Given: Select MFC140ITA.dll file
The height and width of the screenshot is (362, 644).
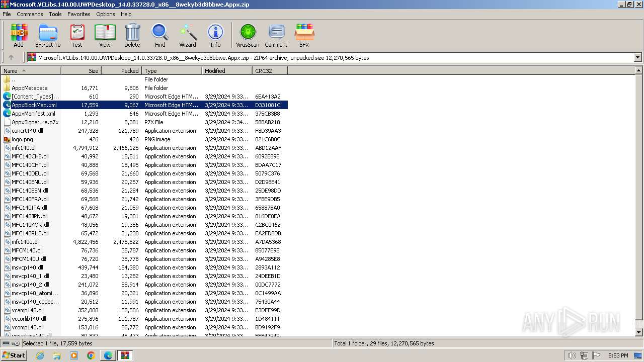Looking at the screenshot, I should pos(145,208).
